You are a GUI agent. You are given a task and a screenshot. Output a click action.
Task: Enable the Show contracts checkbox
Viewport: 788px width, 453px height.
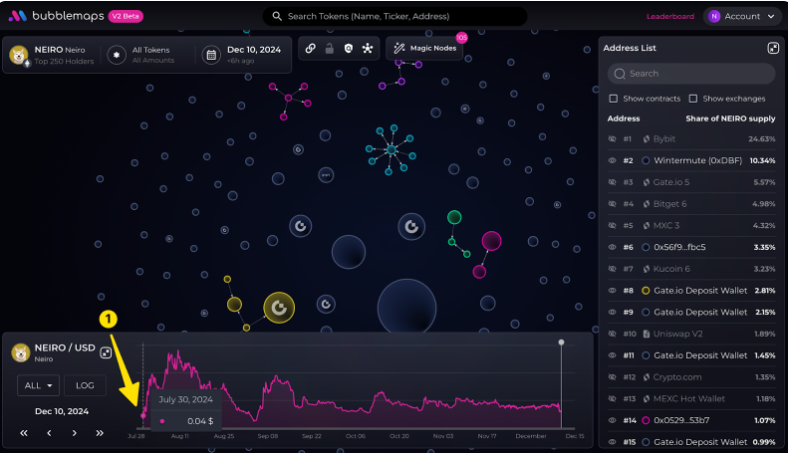pos(613,99)
